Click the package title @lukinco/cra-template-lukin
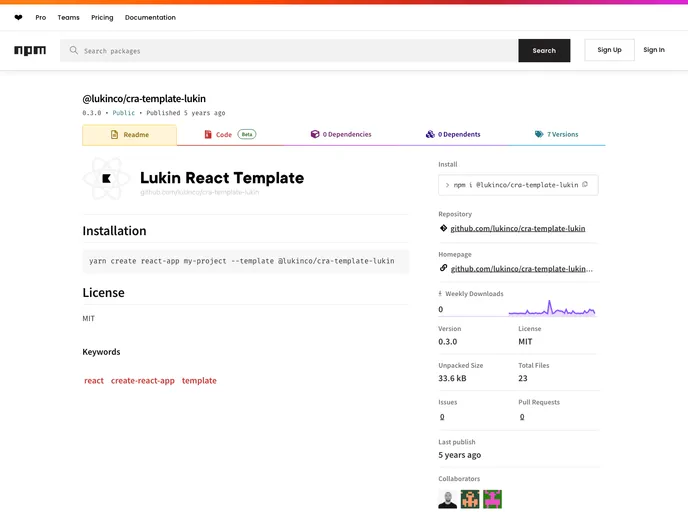The width and height of the screenshot is (688, 512). pos(144,99)
